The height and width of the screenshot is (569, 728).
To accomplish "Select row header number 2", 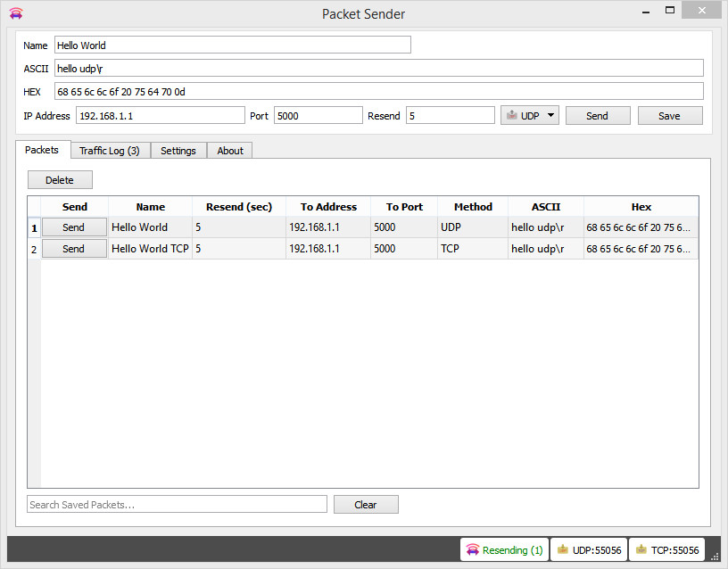I will [x=35, y=249].
